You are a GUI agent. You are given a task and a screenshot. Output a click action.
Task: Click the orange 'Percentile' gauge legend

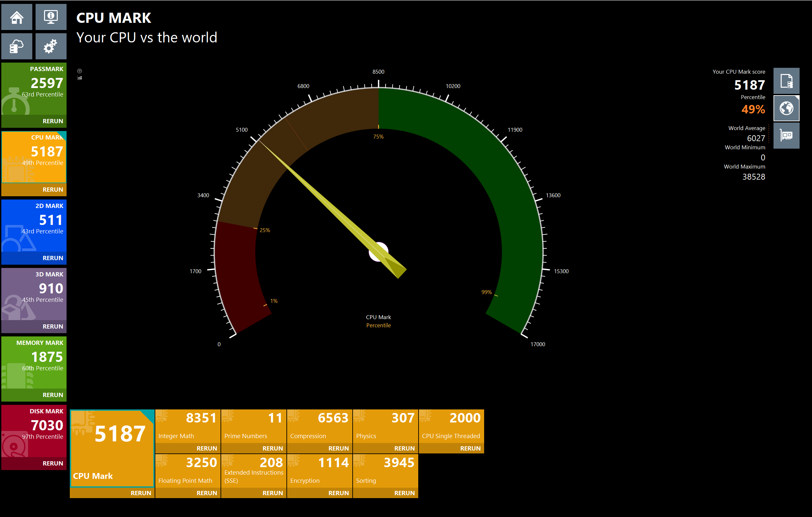[x=378, y=325]
